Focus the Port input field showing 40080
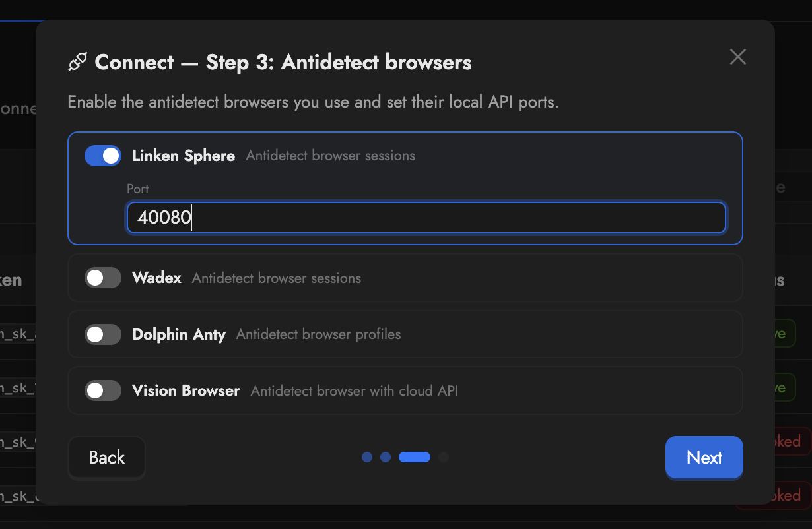The image size is (812, 529). click(x=426, y=218)
